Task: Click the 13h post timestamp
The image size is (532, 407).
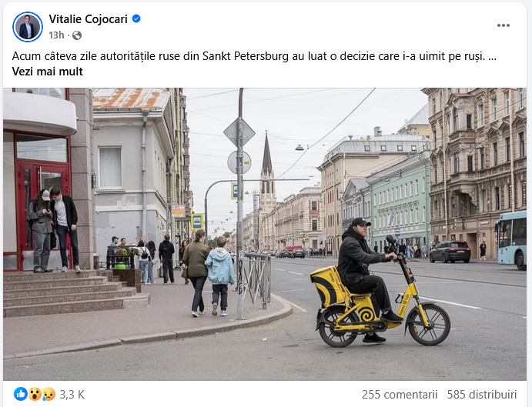Action: pos(56,35)
